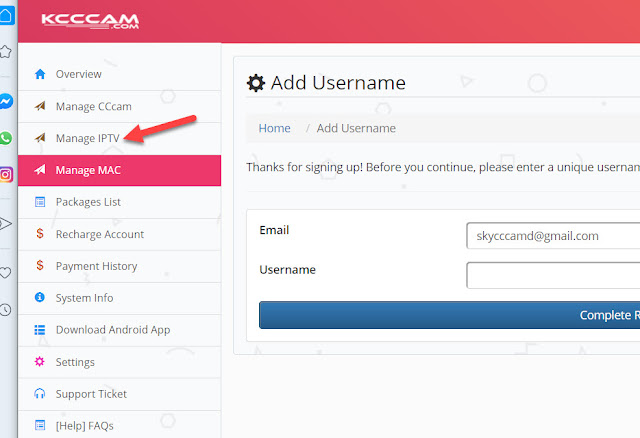
Task: Go to Packages List
Action: pos(88,202)
